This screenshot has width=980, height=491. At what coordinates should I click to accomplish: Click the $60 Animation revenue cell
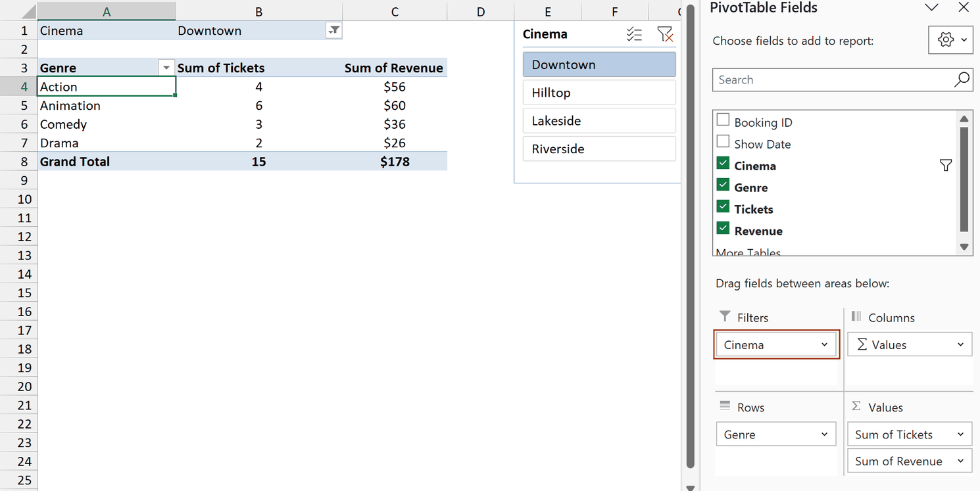[x=395, y=105]
